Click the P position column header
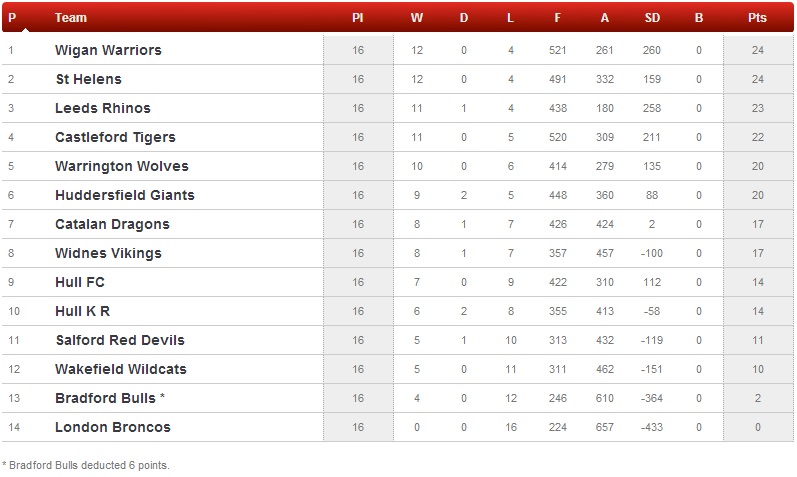 (12, 18)
